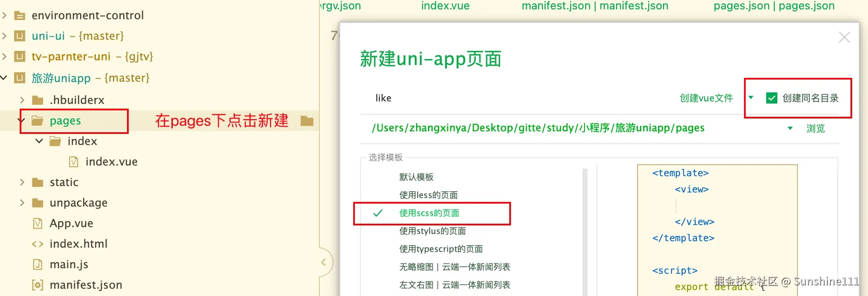Open manifest.json in the project tree
This screenshot has width=868, height=296.
[x=86, y=285]
